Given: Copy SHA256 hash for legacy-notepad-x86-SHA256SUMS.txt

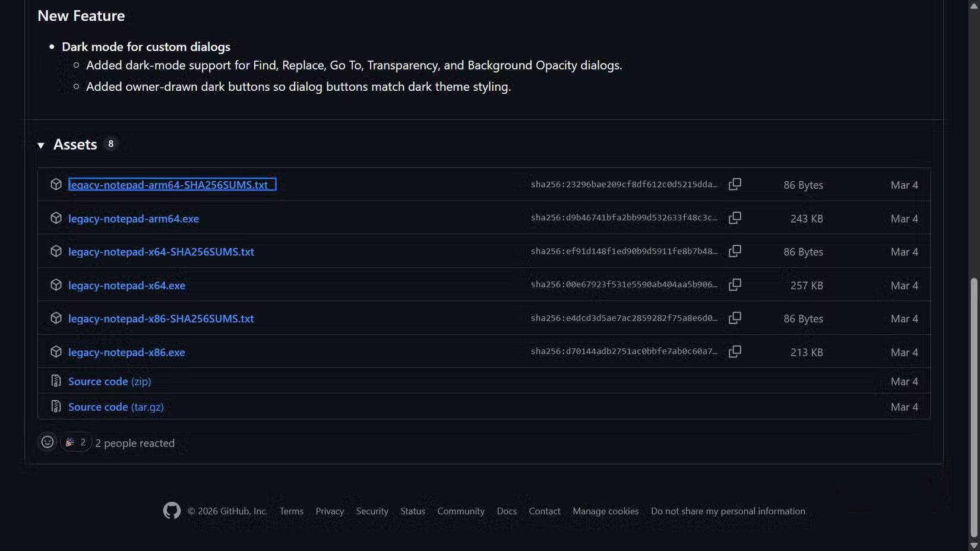Looking at the screenshot, I should pos(735,318).
